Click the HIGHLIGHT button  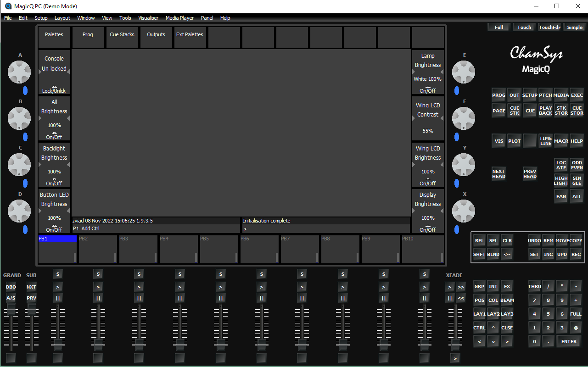(x=561, y=181)
